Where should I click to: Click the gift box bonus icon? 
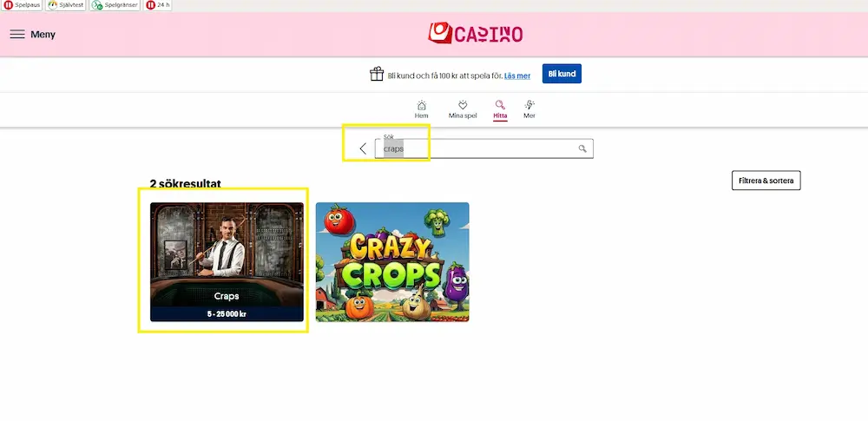377,75
